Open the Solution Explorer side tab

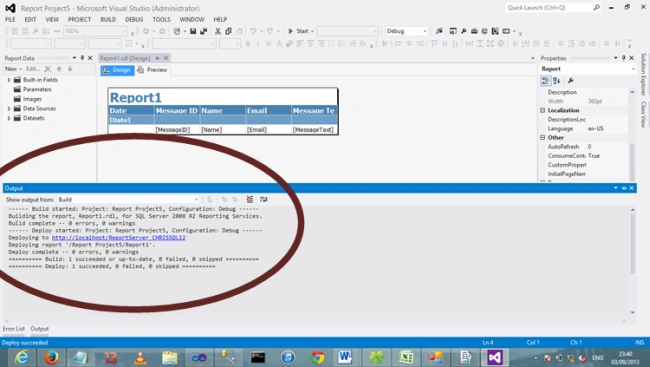tap(643, 75)
